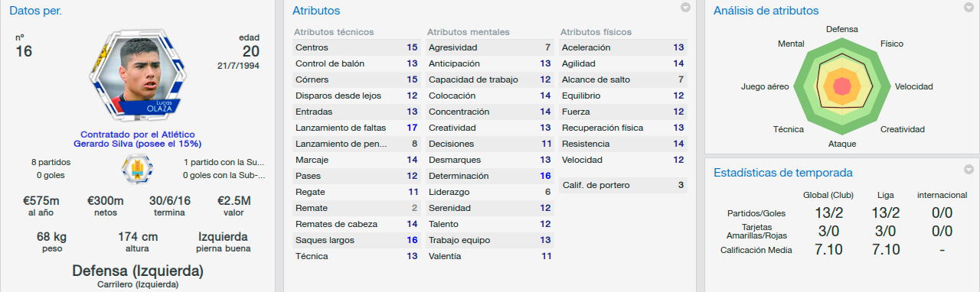This screenshot has height=292, width=980.
Task: Click the shirt number 16
Action: click(24, 51)
